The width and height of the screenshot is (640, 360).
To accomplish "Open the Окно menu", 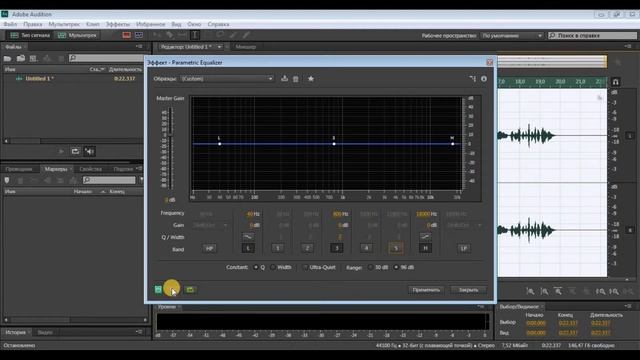I will coord(194,24).
